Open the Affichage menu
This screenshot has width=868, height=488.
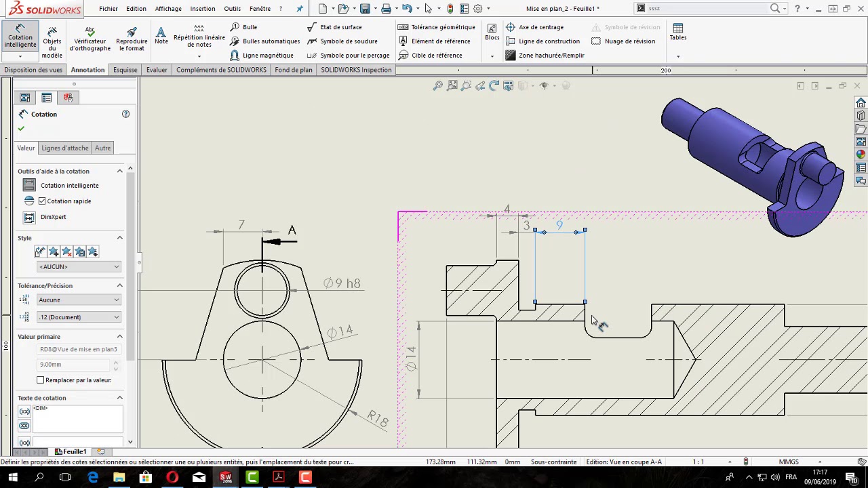point(168,9)
